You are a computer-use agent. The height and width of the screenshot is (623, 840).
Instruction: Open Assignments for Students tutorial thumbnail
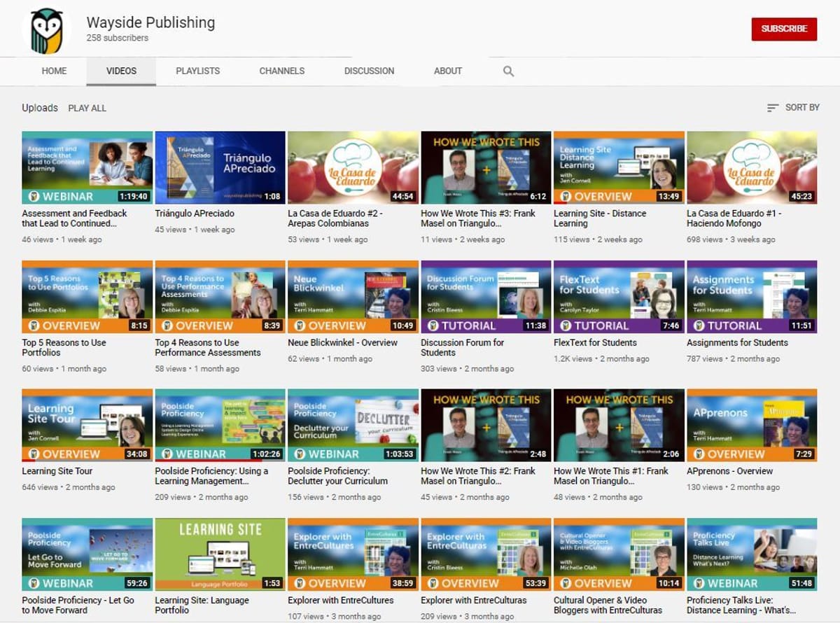point(752,297)
